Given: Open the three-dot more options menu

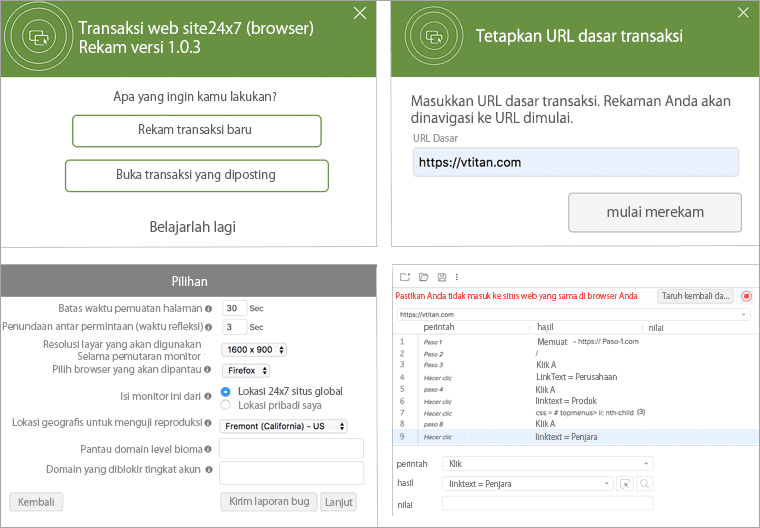Looking at the screenshot, I should (457, 277).
